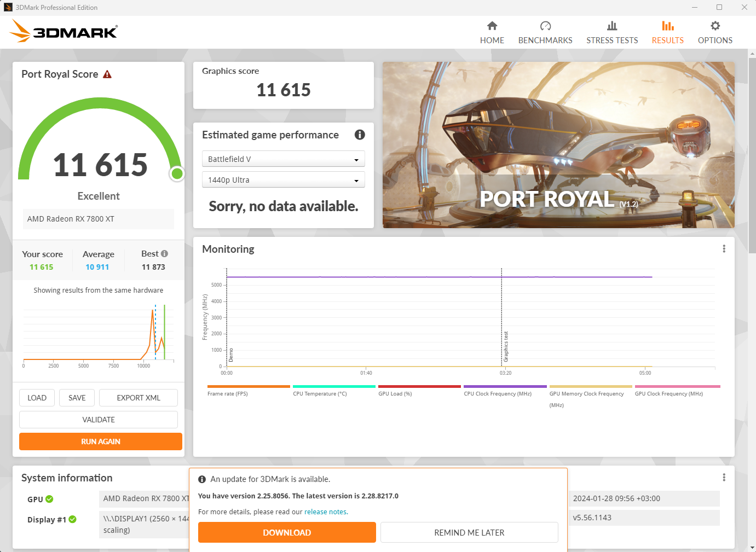Click the Display #1 label

[47, 520]
